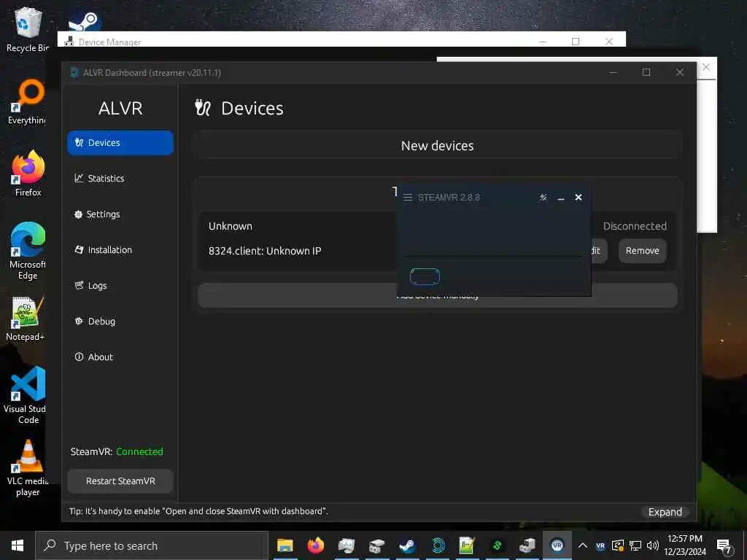Toggle the SteamVR always-on-top pin icon
The height and width of the screenshot is (560, 747).
click(543, 197)
